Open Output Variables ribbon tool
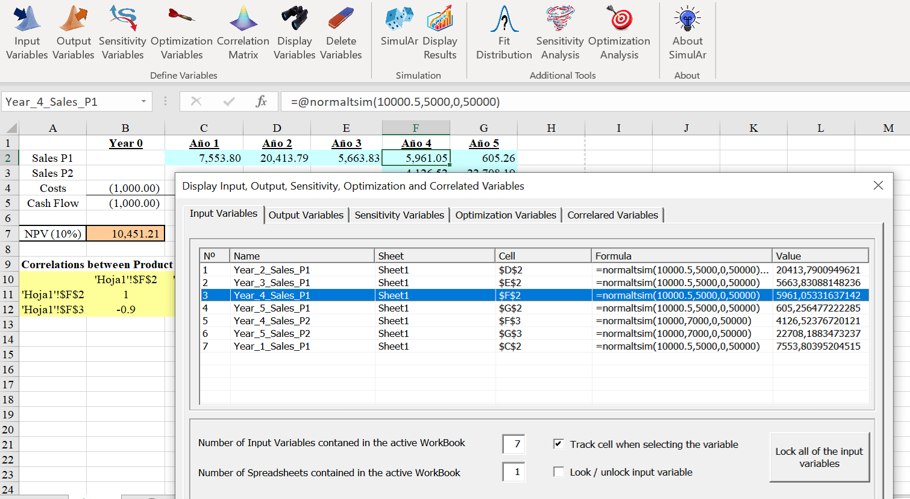 73,33
